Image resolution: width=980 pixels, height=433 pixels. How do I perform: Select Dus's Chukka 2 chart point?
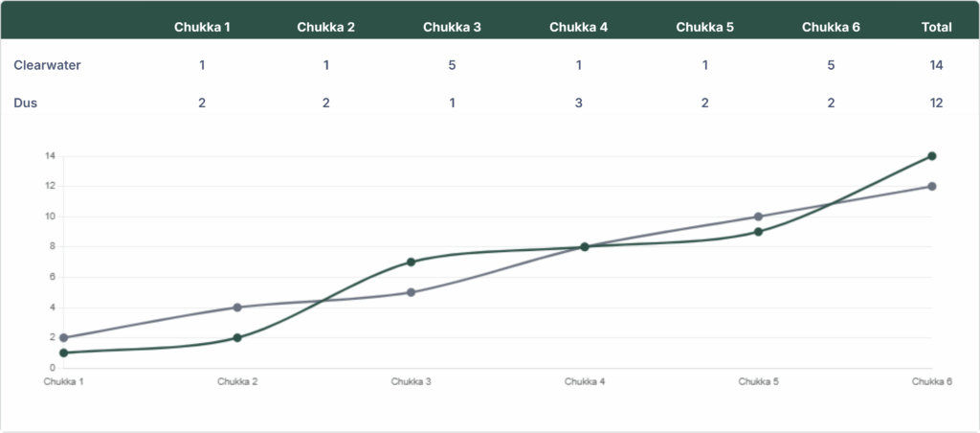tap(237, 308)
